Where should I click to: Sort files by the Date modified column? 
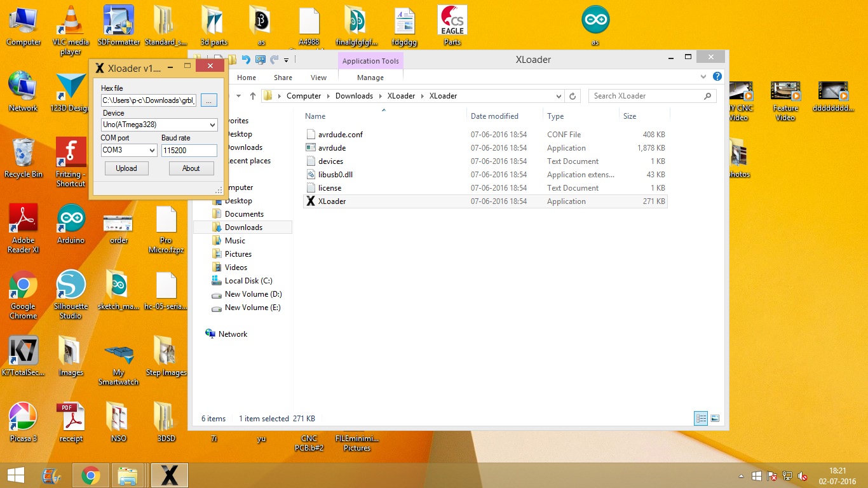pyautogui.click(x=494, y=116)
